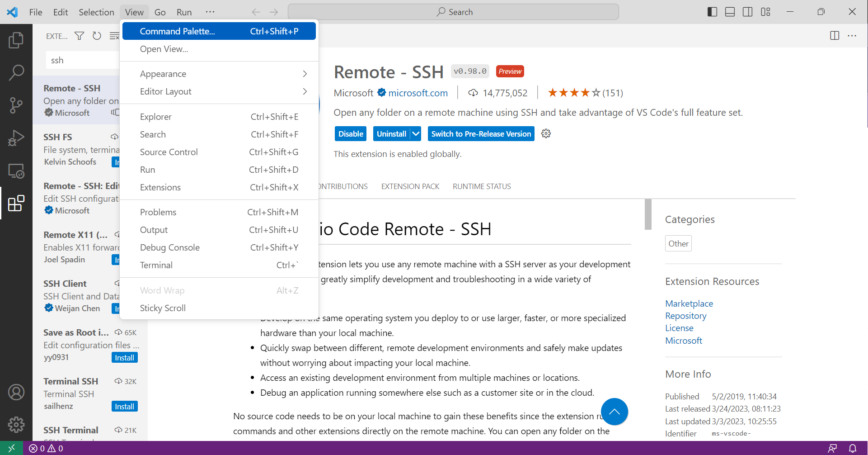Image resolution: width=868 pixels, height=455 pixels.
Task: Expand the Appearance submenu
Action: coord(219,74)
